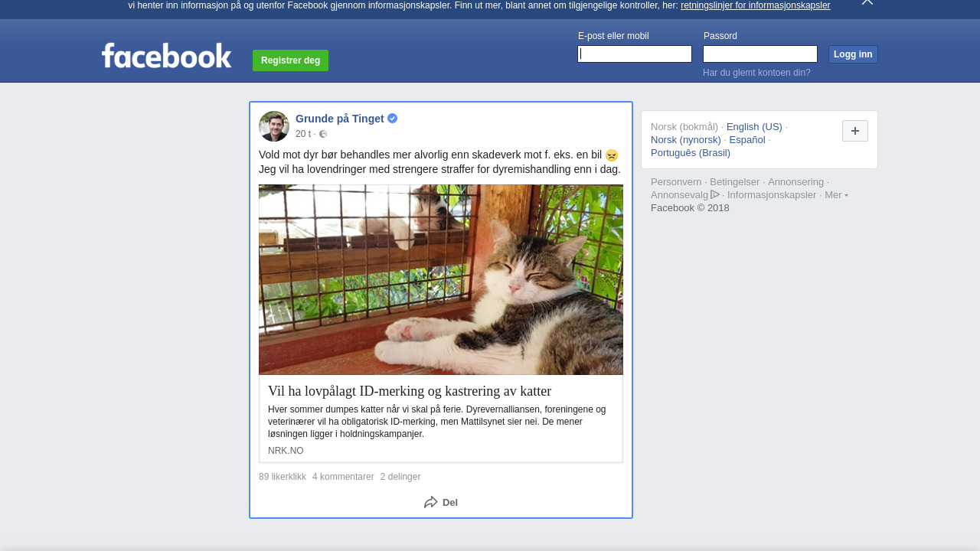Select Norsk (bokmål) language
This screenshot has width=980, height=551.
(x=684, y=127)
